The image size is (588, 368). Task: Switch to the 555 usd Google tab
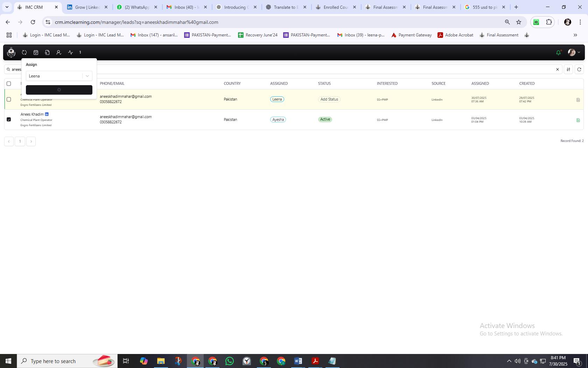(x=485, y=7)
